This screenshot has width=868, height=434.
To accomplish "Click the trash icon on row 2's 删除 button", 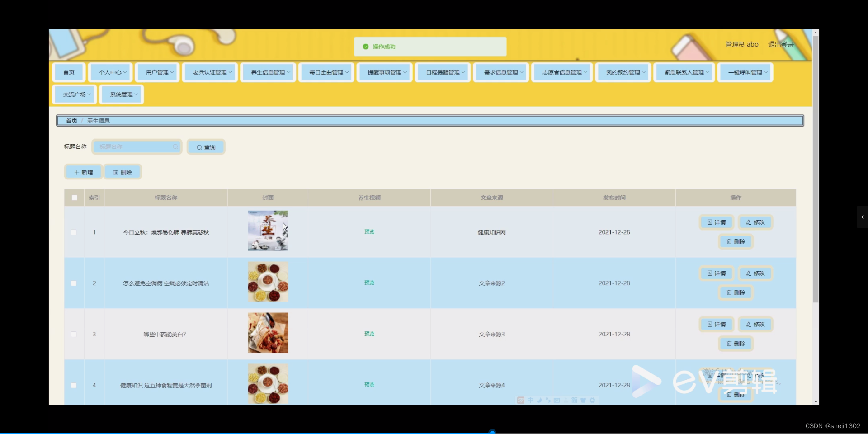I will [730, 292].
